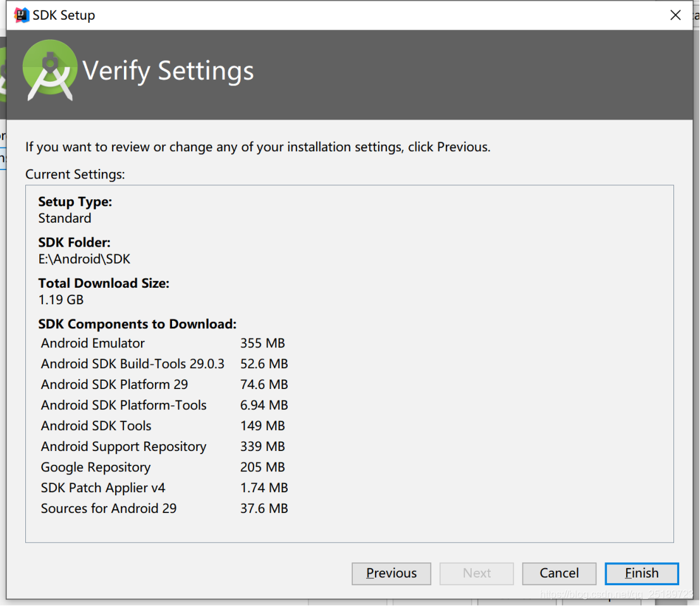Click the '205 MB' size value
Viewport: 700px width, 606px height.
pos(262,467)
